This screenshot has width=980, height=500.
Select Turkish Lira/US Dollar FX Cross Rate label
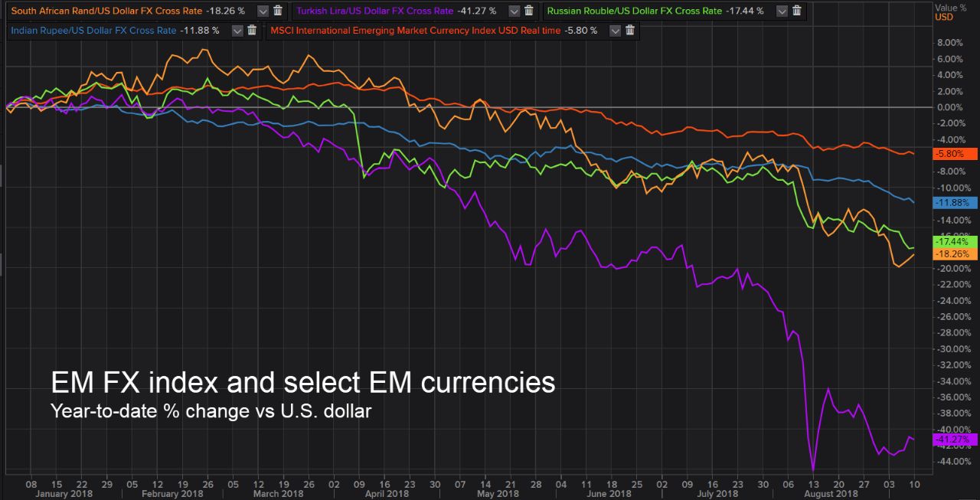374,11
